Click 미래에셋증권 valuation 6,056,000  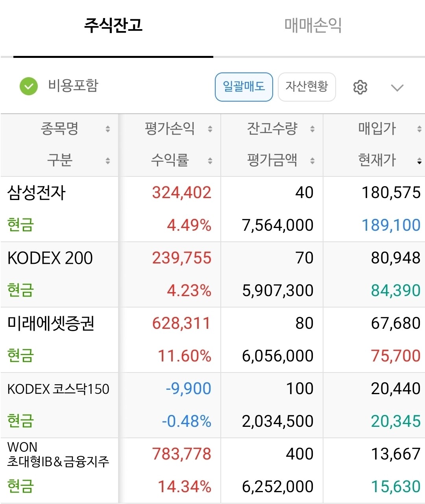pyautogui.click(x=278, y=356)
